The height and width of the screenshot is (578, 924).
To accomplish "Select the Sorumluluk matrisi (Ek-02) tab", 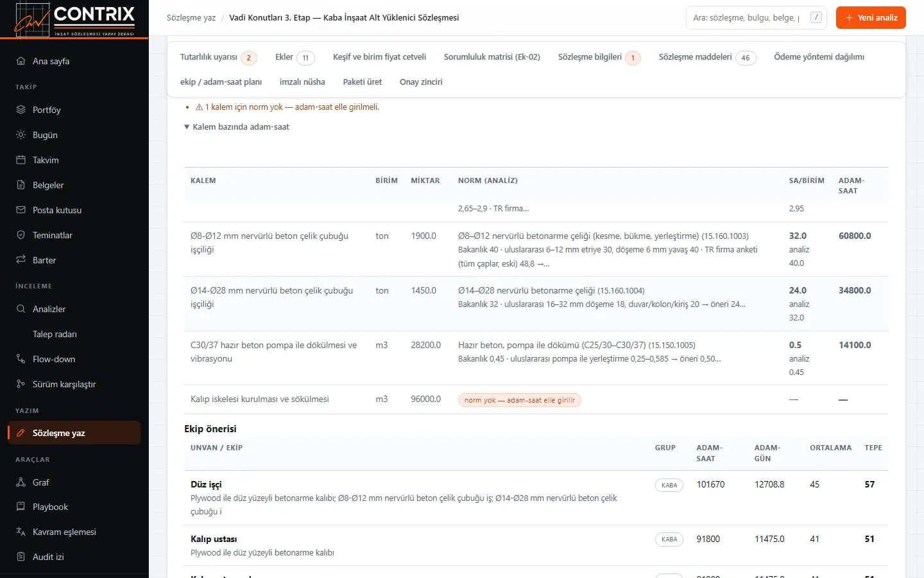I will point(492,57).
